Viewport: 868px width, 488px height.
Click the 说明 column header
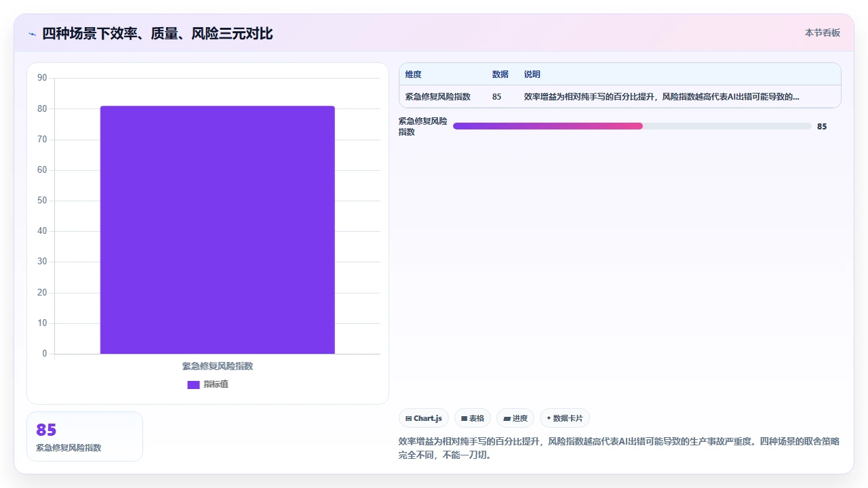[532, 75]
